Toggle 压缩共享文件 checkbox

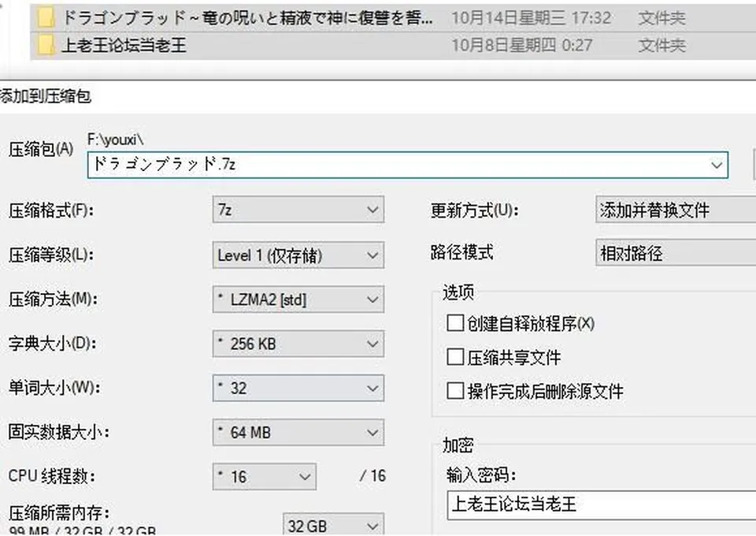click(x=454, y=357)
